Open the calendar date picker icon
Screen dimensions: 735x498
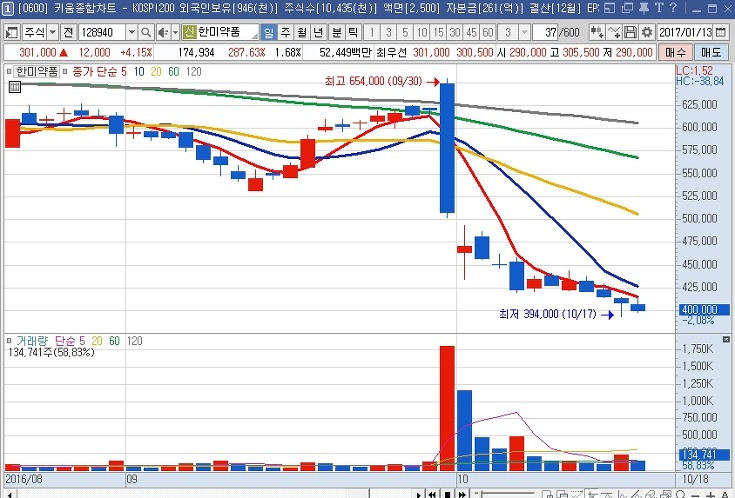[x=721, y=32]
